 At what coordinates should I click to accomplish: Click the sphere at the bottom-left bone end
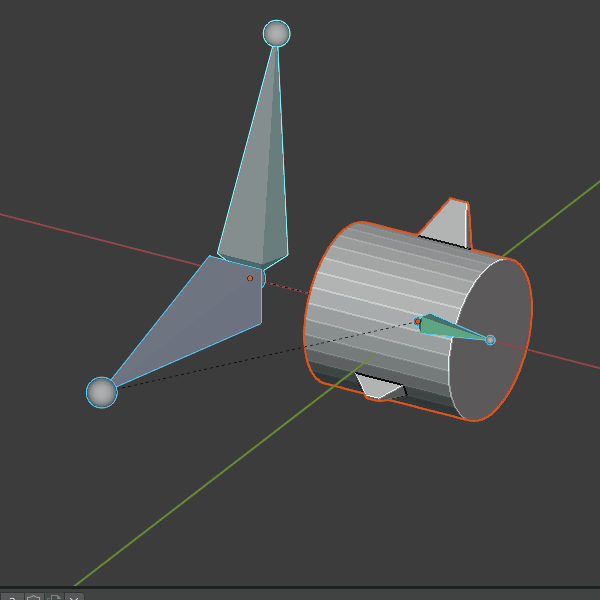click(x=101, y=392)
